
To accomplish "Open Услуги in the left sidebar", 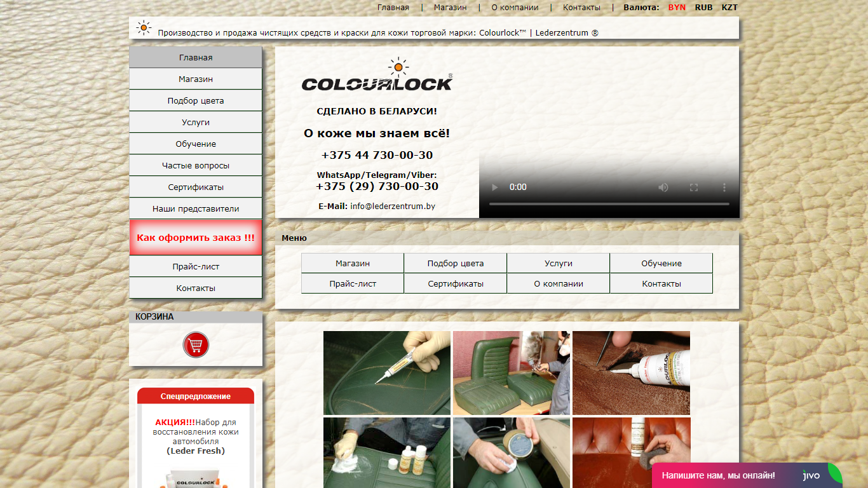I will (196, 122).
